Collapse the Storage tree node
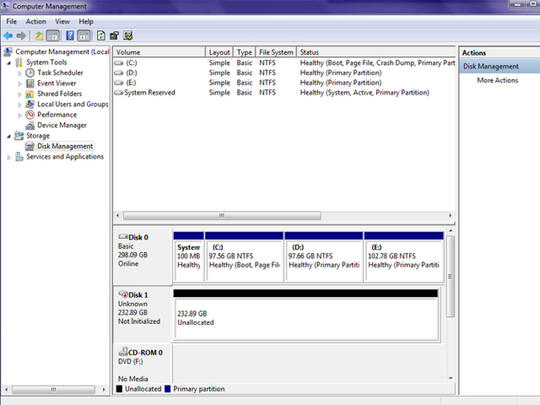 pos(9,136)
